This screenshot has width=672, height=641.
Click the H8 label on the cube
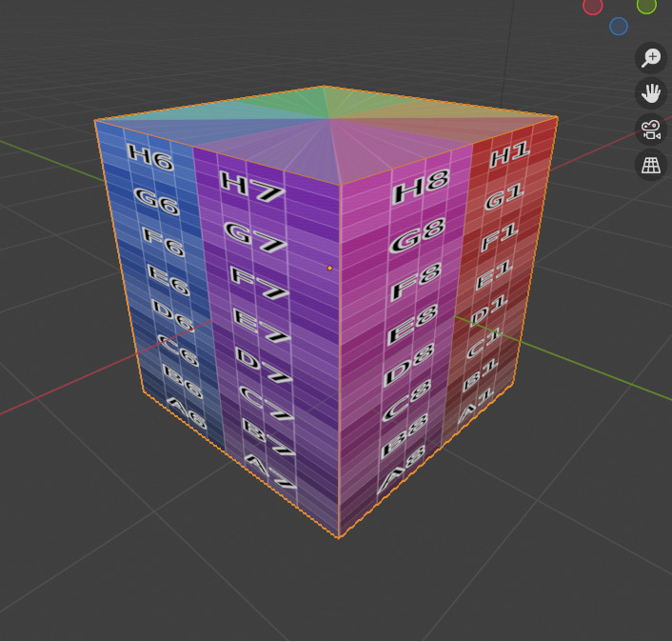coord(421,186)
